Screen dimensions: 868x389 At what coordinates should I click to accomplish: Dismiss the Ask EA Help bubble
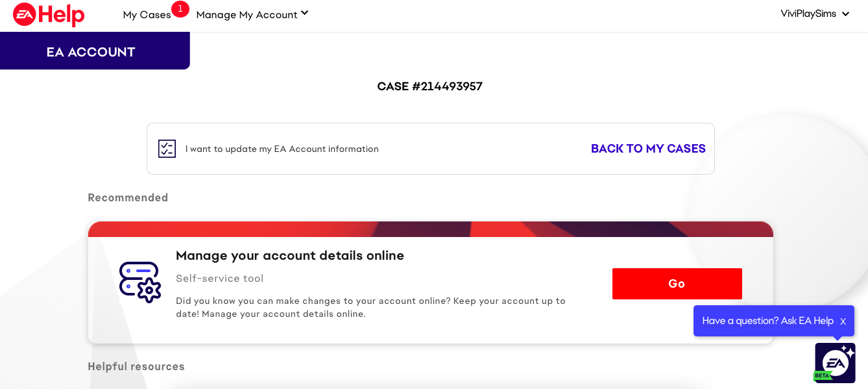(843, 321)
